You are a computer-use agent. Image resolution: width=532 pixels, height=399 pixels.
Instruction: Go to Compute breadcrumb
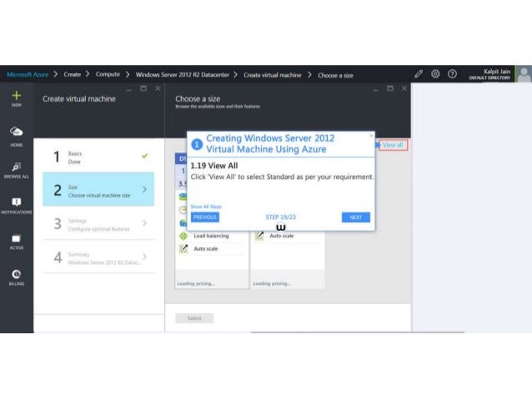(108, 74)
